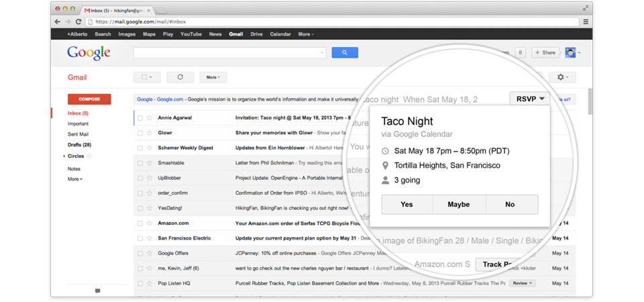Expand the Circles label in sidebar
The width and height of the screenshot is (644, 302).
[64, 156]
